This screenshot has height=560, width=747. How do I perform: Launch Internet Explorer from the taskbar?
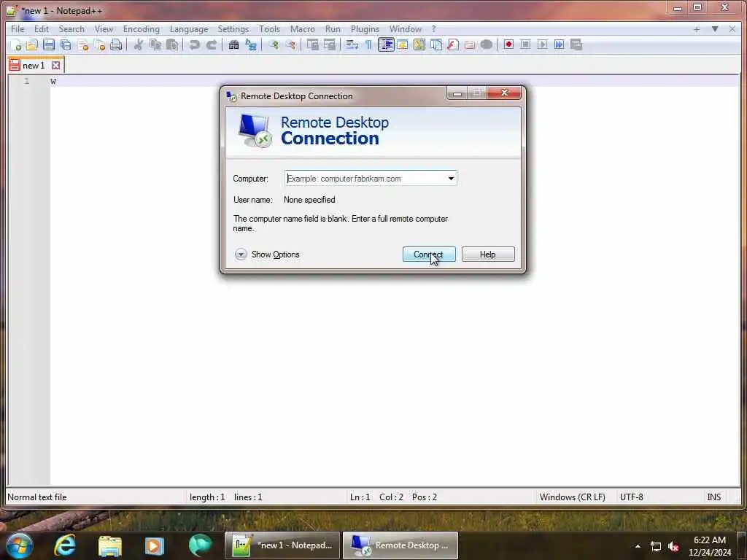point(65,545)
